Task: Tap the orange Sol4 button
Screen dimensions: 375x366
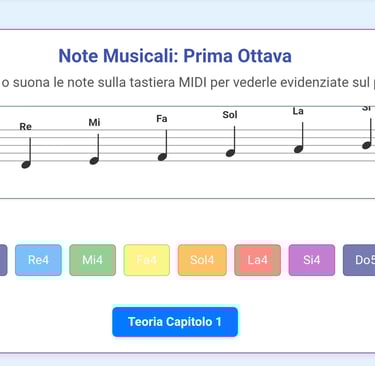Action: click(202, 260)
